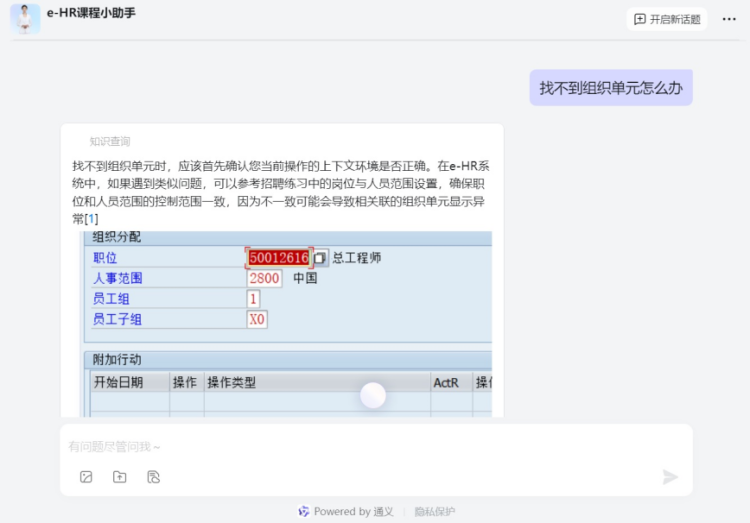Open citation reference [1] link
Screen dimensions: 750x523
(x=92, y=218)
